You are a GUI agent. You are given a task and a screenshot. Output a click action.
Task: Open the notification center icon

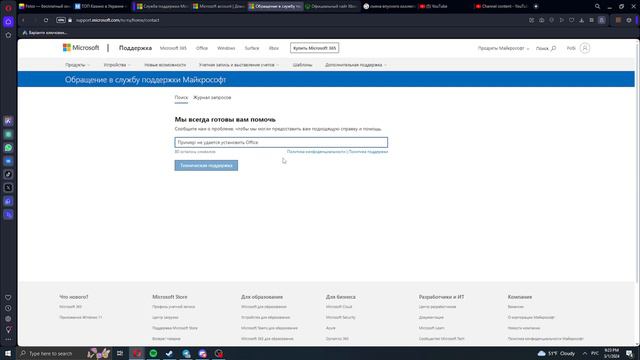click(629, 353)
